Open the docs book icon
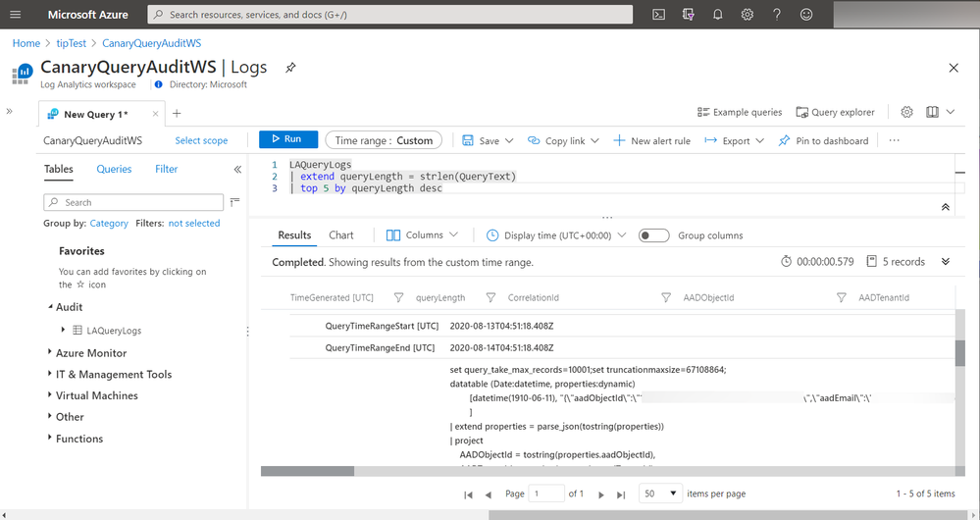This screenshot has width=980, height=520. click(932, 112)
